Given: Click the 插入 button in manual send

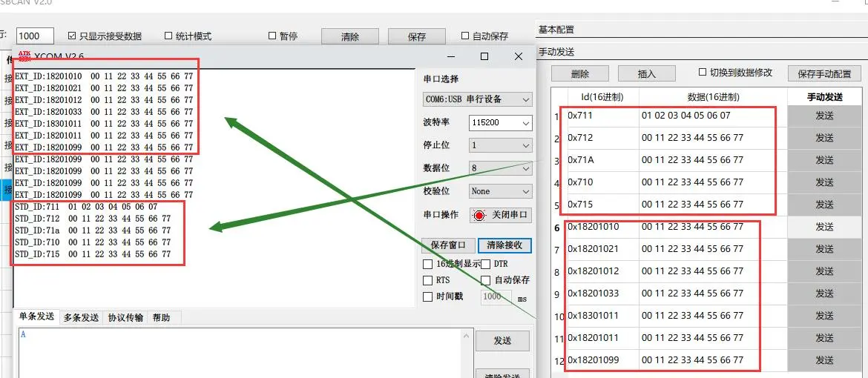Looking at the screenshot, I should click(x=647, y=73).
